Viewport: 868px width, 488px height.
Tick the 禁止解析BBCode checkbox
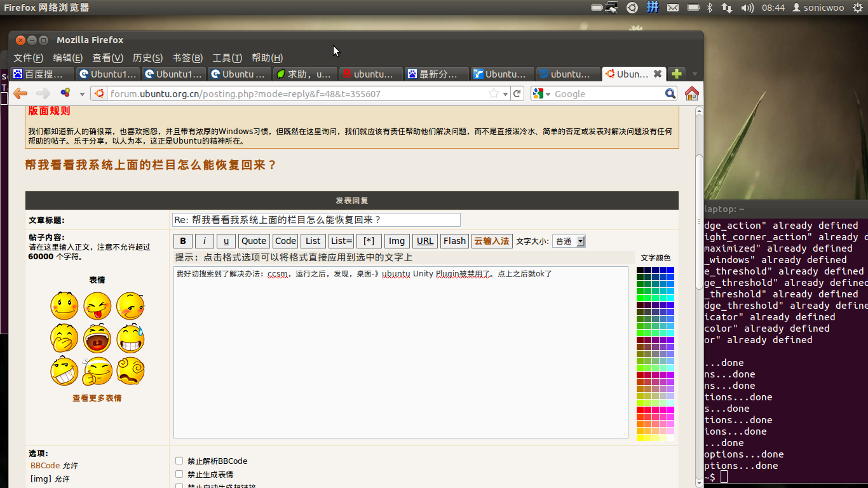[x=179, y=461]
